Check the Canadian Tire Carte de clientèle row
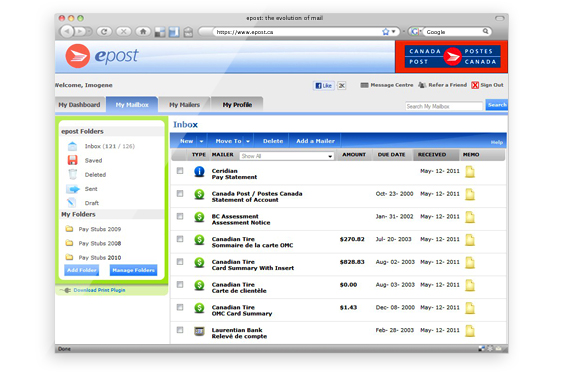This screenshot has width=569, height=373. pyautogui.click(x=180, y=284)
